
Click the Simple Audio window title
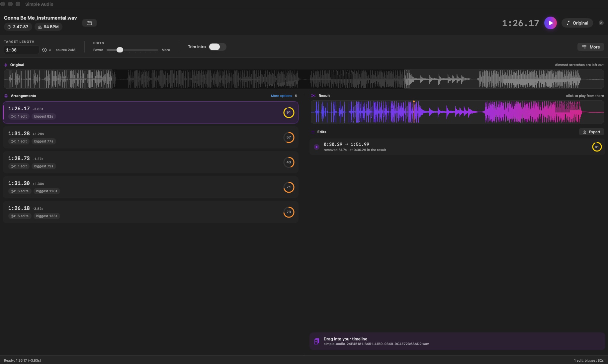click(39, 4)
